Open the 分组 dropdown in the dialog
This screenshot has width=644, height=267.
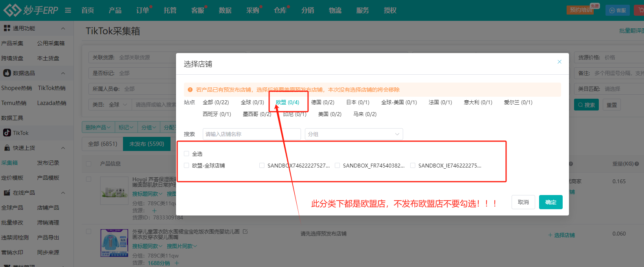(x=354, y=134)
